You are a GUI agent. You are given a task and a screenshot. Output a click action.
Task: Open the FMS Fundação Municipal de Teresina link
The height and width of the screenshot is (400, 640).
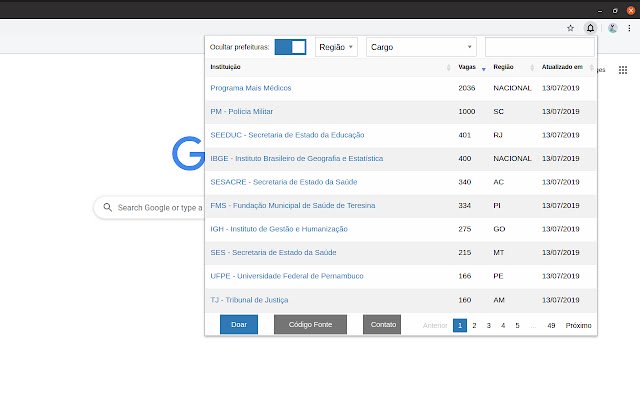coord(293,205)
